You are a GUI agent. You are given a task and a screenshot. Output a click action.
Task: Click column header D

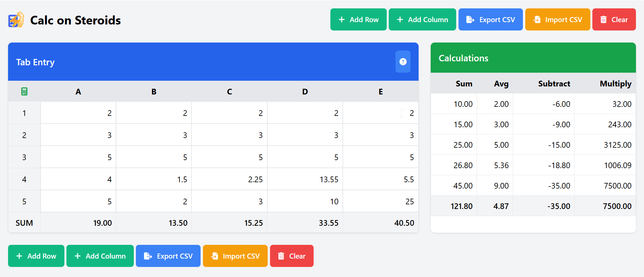305,91
